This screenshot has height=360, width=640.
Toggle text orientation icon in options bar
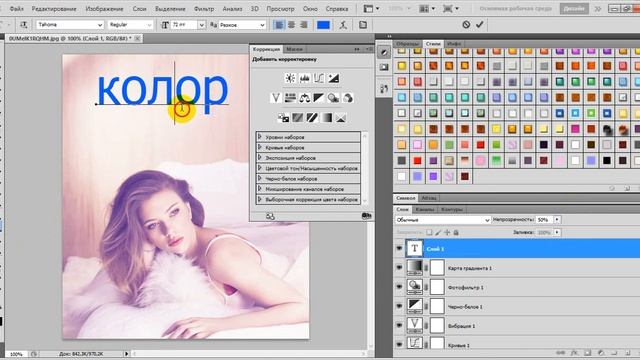pyautogui.click(x=24, y=25)
